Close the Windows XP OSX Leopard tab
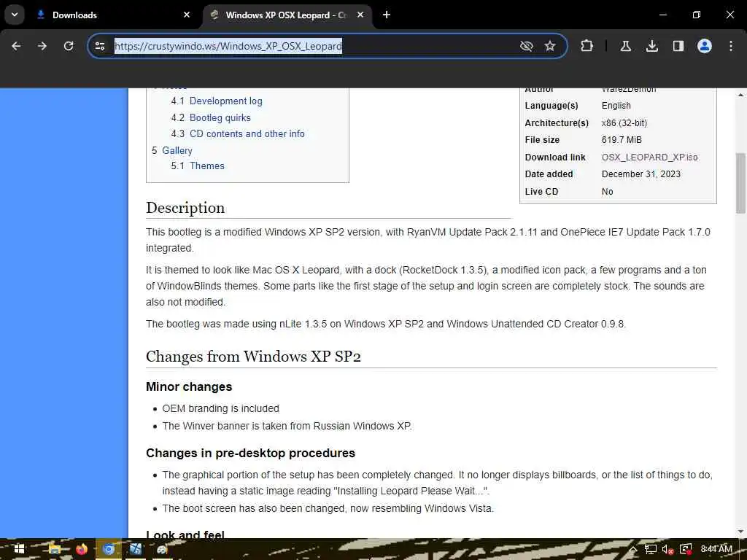 [360, 15]
